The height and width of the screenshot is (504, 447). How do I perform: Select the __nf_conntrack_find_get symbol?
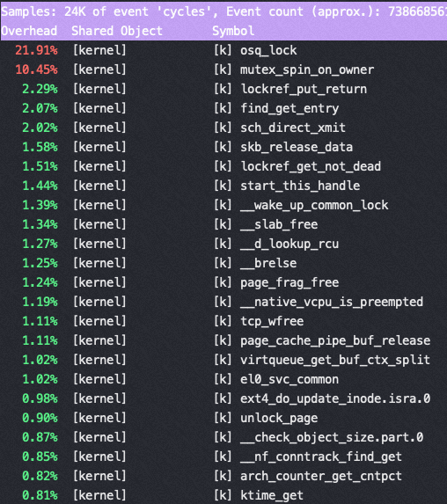[321, 457]
